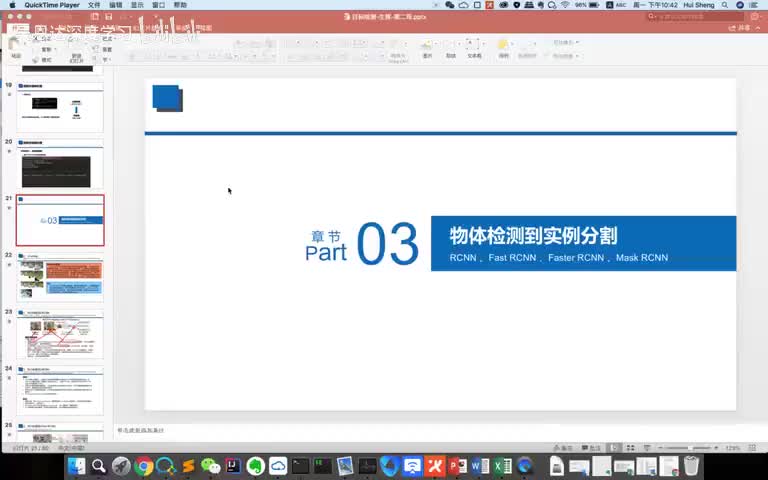The width and height of the screenshot is (768, 480).
Task: Click the slide title 物体检测到实例分割
Action: point(533,236)
